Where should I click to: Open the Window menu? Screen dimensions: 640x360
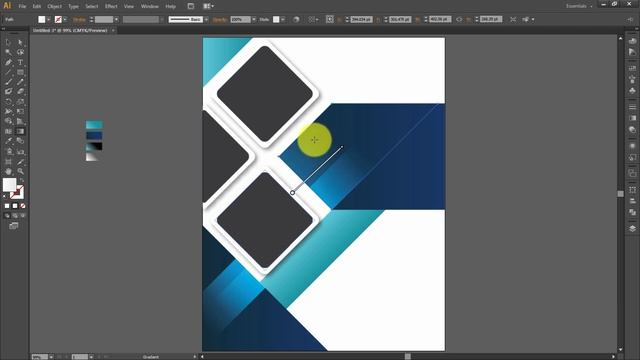pos(149,6)
